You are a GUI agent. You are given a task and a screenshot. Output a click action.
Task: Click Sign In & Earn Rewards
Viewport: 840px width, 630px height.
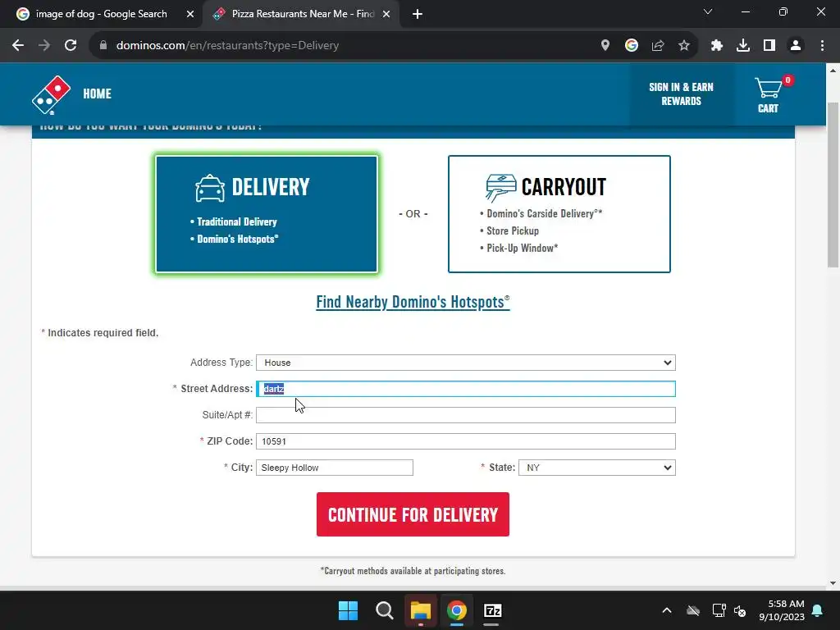[681, 94]
